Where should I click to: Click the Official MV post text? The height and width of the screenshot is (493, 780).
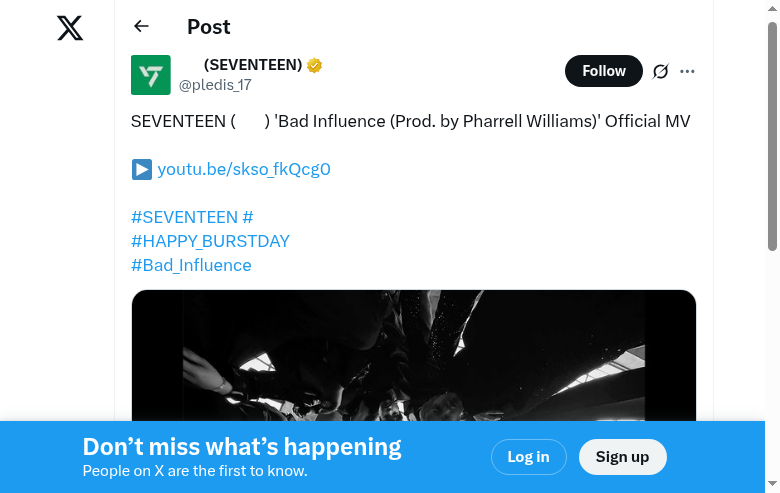410,121
